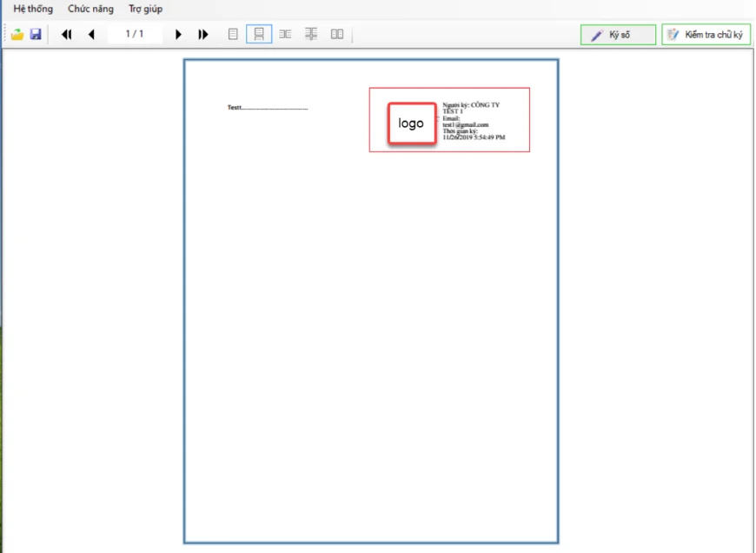Click the test1@gmail.com email text
Image resolution: width=756 pixels, height=553 pixels.
tap(465, 124)
